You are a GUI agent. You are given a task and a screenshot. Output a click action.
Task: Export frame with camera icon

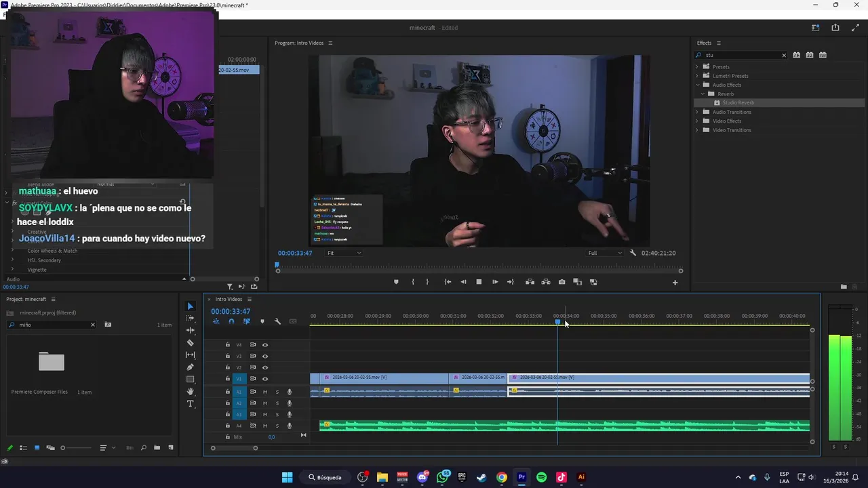[x=561, y=282]
